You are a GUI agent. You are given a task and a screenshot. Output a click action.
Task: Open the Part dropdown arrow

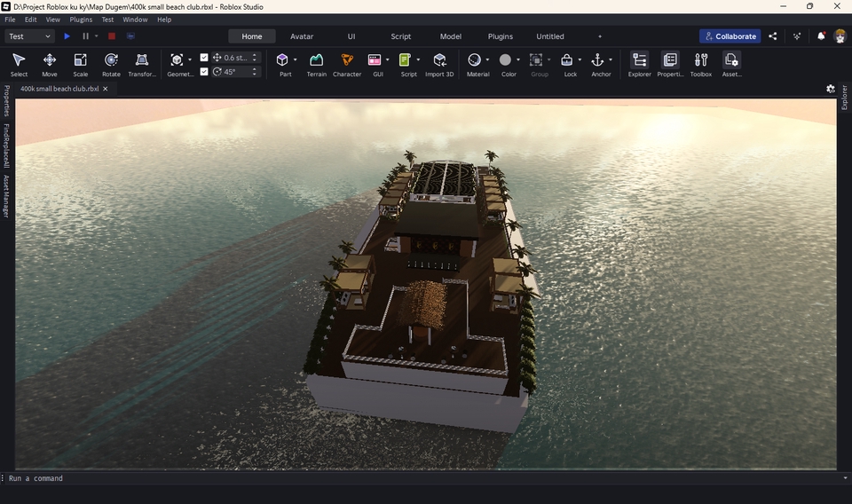pos(296,60)
